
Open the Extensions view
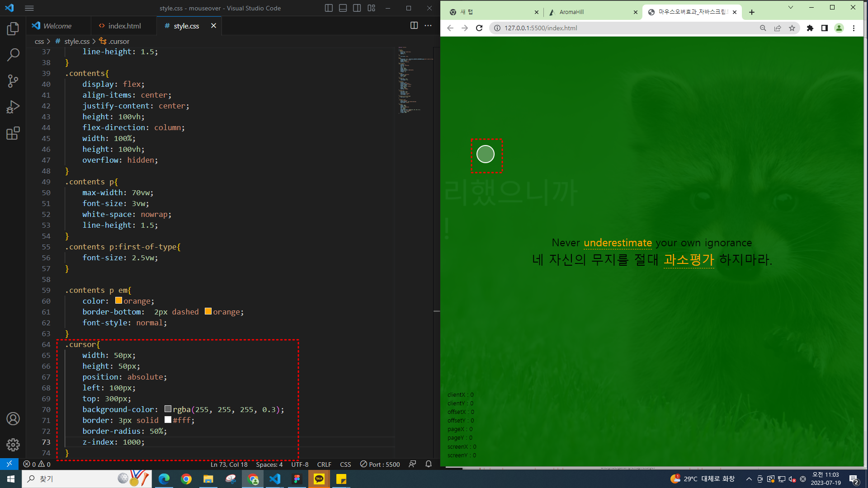[x=13, y=133]
